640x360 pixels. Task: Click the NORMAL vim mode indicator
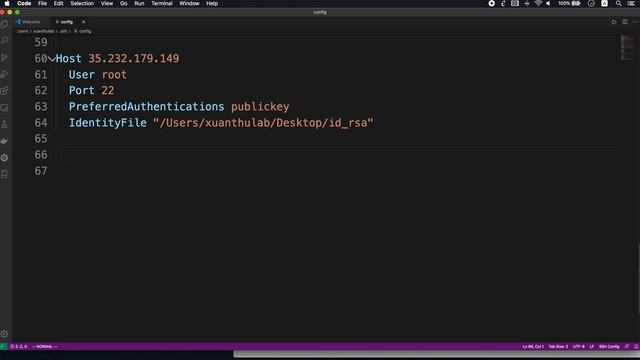pos(44,347)
